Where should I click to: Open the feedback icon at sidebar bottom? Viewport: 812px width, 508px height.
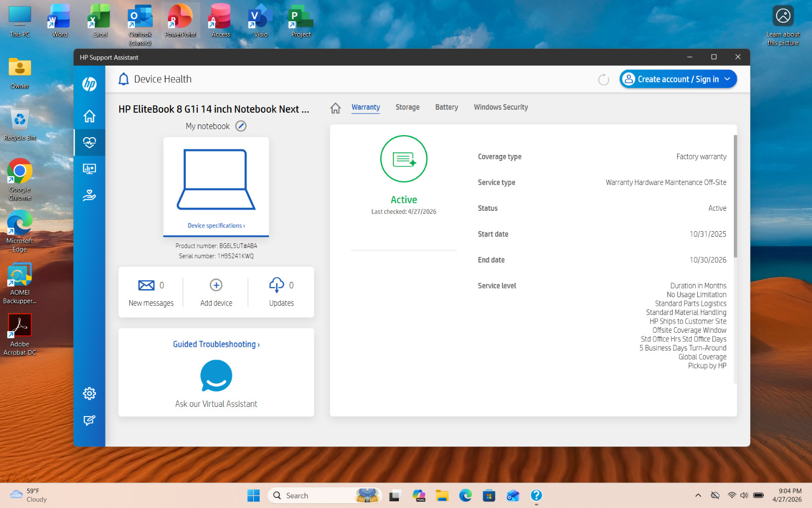pos(89,420)
